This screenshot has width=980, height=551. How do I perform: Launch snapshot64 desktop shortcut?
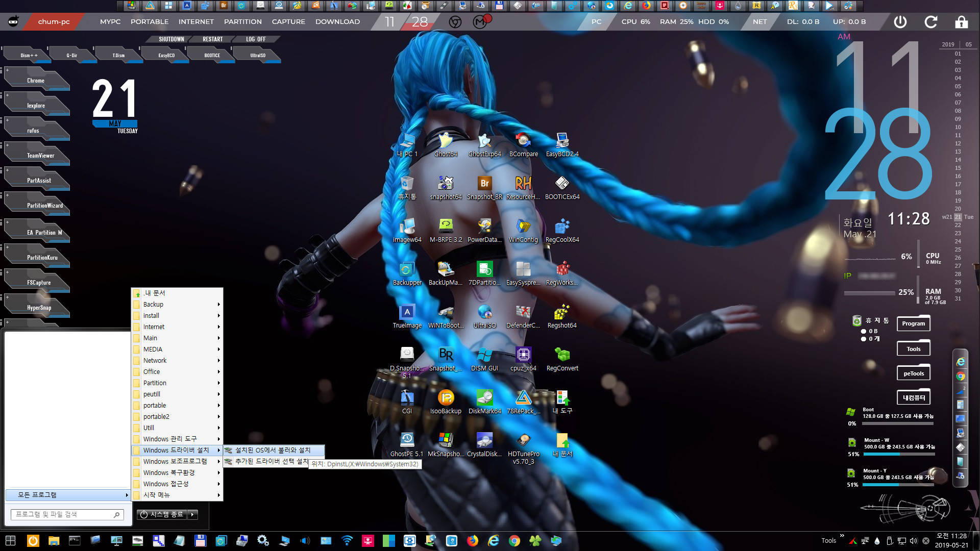point(446,187)
